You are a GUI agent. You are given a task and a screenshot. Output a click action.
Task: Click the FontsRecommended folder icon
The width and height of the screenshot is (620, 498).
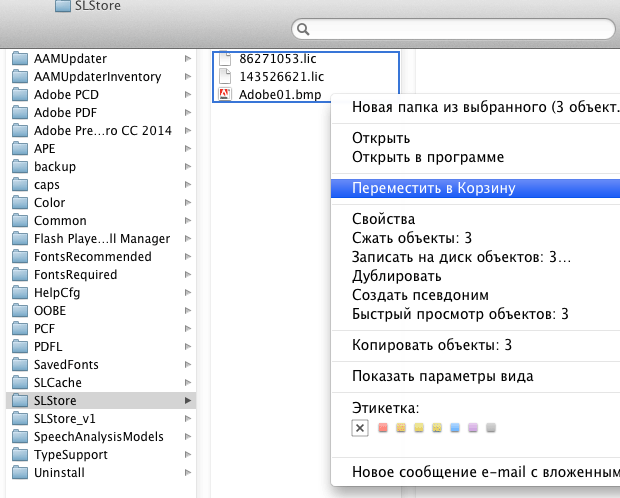[20, 256]
